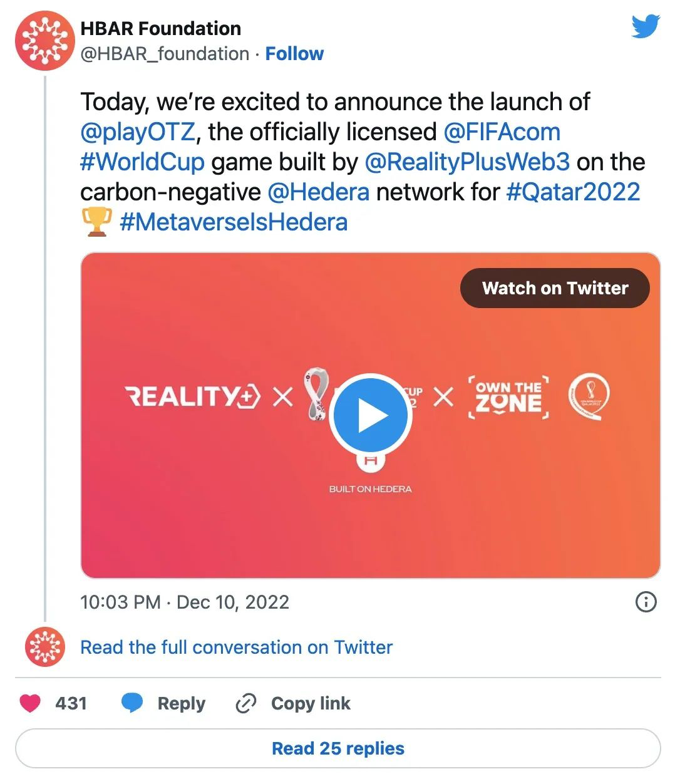
Task: Click the reply speech bubble icon
Action: pos(131,703)
